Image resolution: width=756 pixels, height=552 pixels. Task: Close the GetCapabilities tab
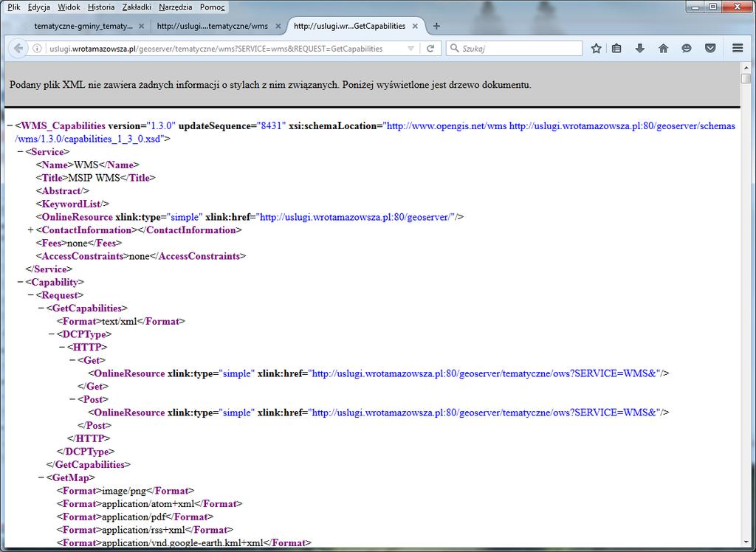point(415,26)
